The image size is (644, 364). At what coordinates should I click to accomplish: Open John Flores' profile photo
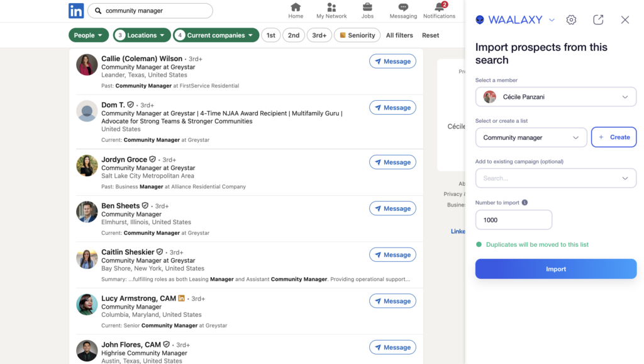tap(87, 351)
